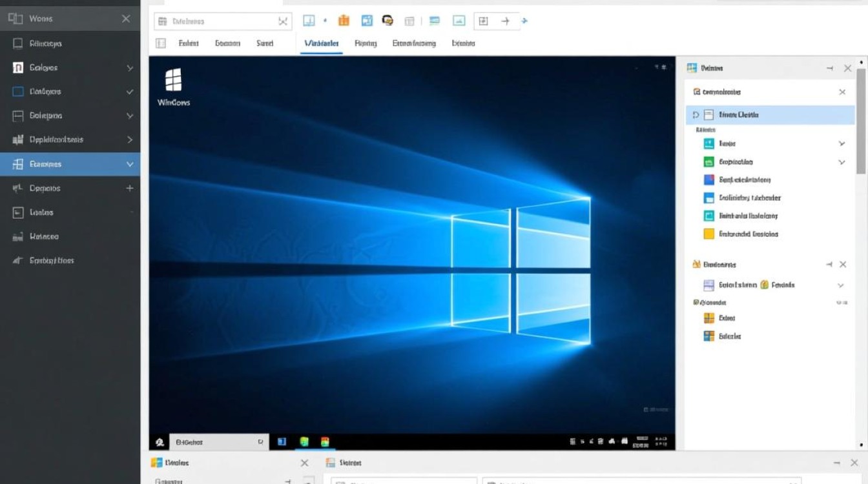Click the green app icon on the taskbar
868x484 pixels.
tap(304, 442)
